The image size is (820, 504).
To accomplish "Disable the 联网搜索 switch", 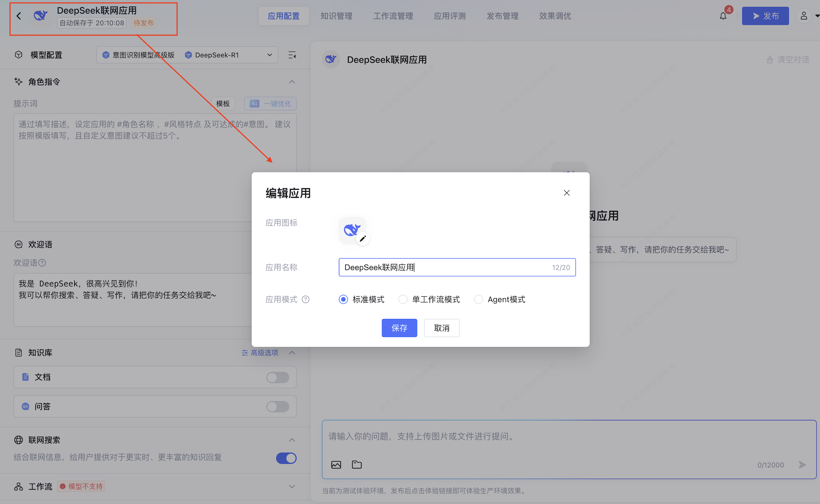I will [286, 458].
